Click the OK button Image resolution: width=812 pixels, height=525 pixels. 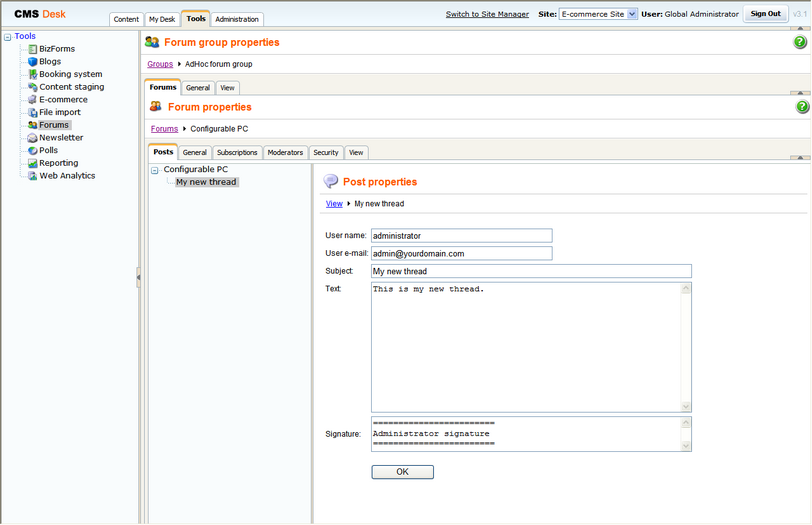pos(402,472)
